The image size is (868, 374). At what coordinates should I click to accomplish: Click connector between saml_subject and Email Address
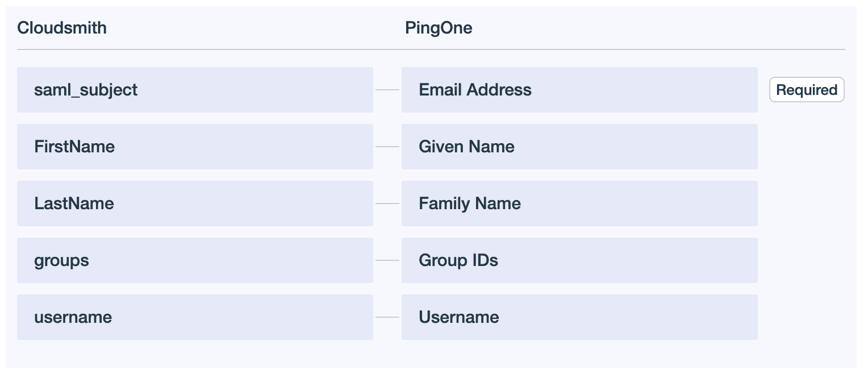(387, 90)
